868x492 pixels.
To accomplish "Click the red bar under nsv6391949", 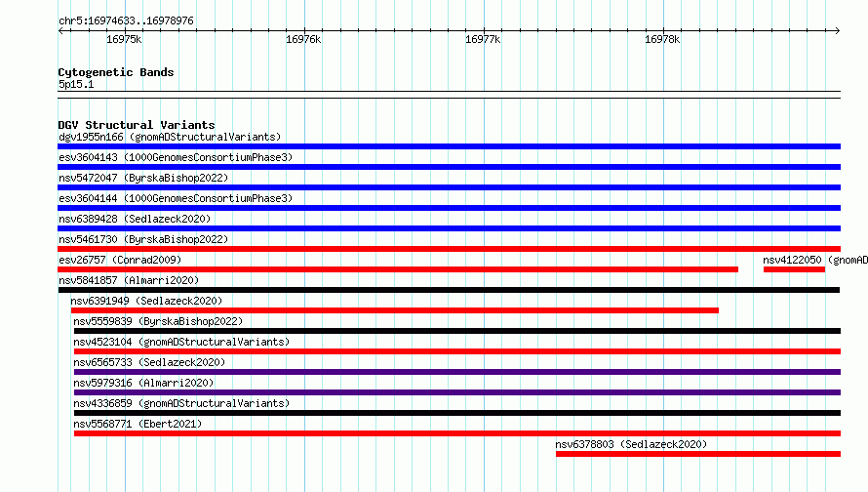I will click(x=395, y=310).
